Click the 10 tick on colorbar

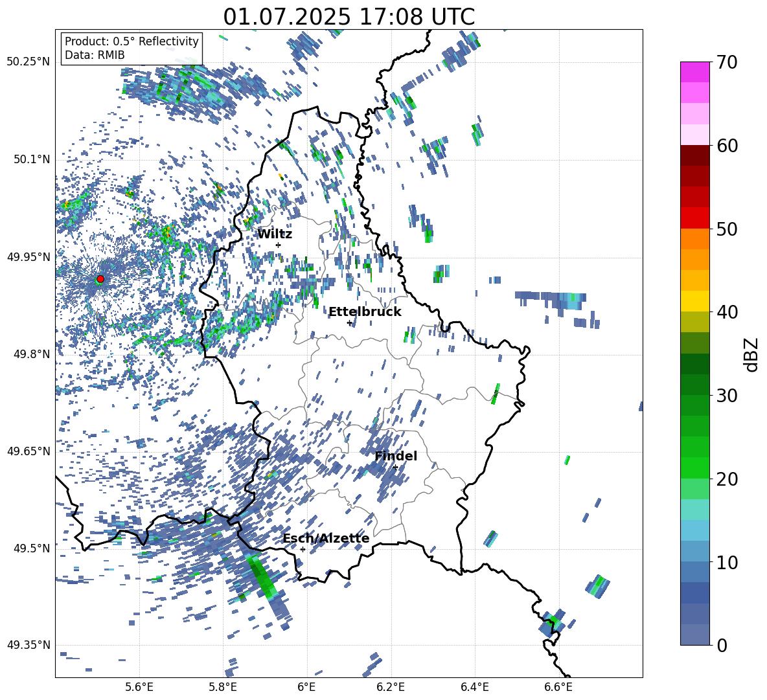pos(727,561)
